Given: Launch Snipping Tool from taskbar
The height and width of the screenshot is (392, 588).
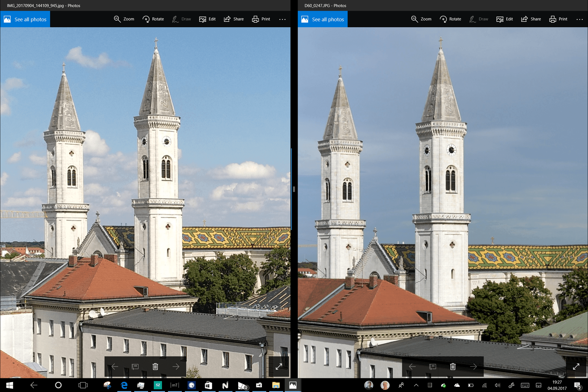Looking at the screenshot, I should click(107, 385).
